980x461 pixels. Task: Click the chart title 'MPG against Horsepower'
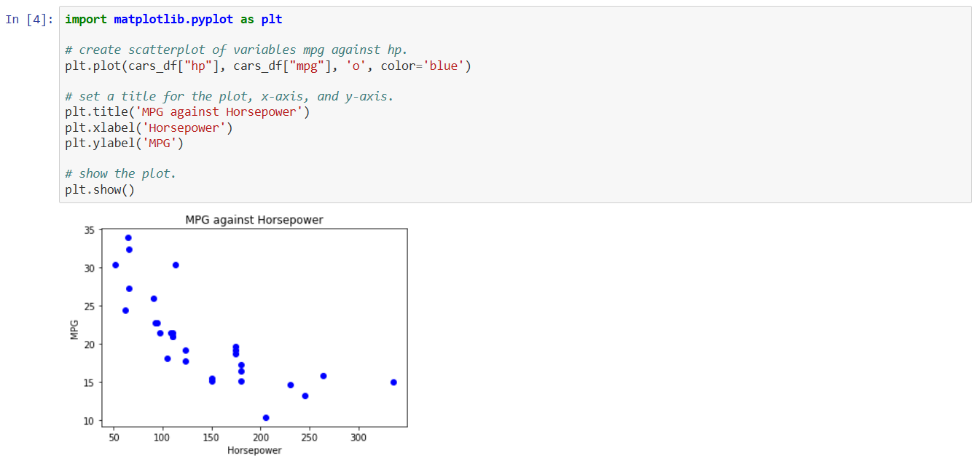[254, 219]
